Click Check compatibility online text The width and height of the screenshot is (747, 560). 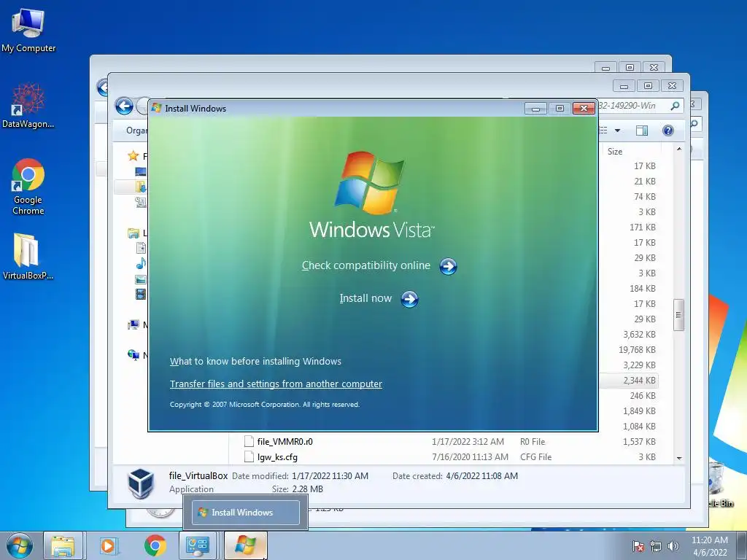click(x=366, y=265)
